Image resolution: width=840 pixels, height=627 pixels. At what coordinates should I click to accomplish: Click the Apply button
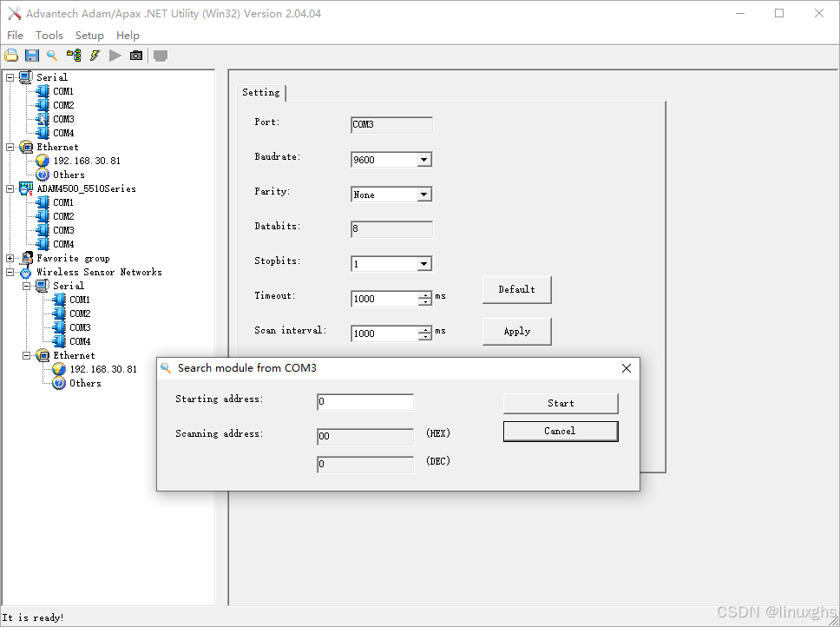click(517, 332)
